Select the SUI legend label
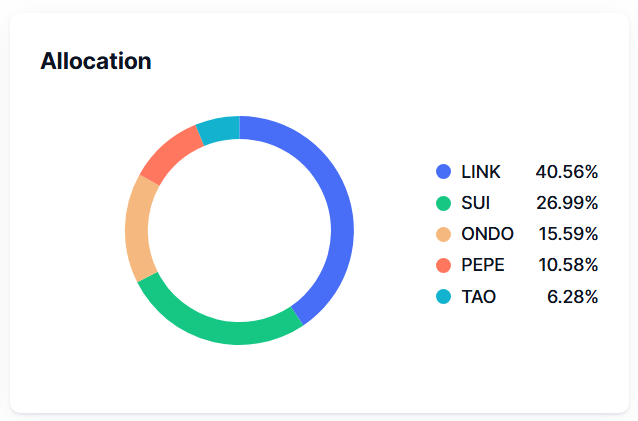Viewport: 638px width, 421px height. click(x=475, y=203)
